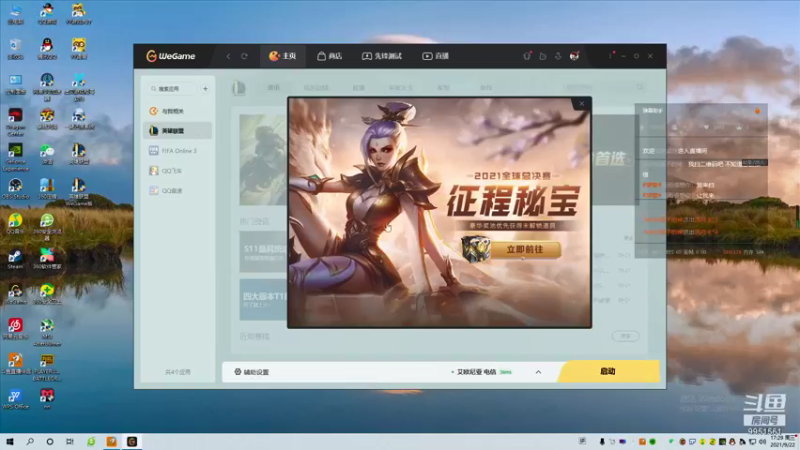The height and width of the screenshot is (450, 800).
Task: Open the QQ penguin desktop shortcut
Action: [47, 49]
